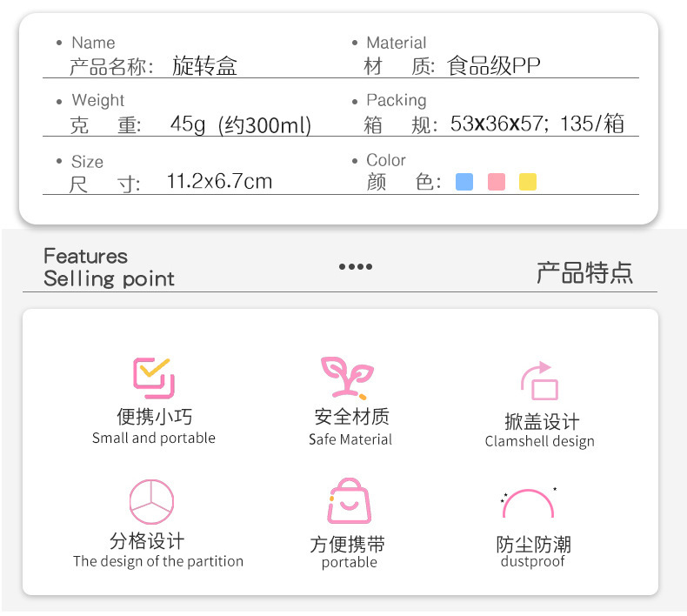Click the clamshell flip-lid icon
The image size is (687, 616).
tap(539, 381)
